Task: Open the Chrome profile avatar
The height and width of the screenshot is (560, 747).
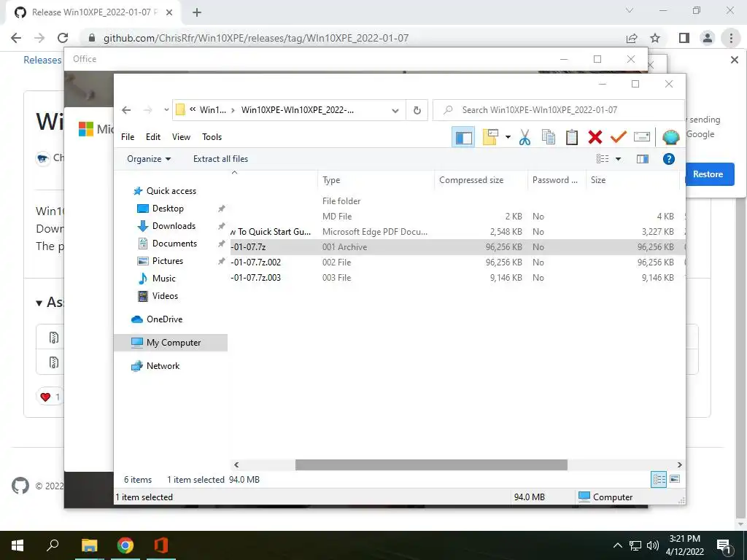Action: (708, 38)
